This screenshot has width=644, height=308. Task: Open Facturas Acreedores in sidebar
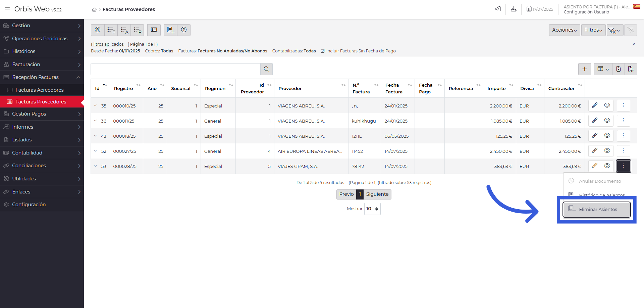pyautogui.click(x=40, y=90)
